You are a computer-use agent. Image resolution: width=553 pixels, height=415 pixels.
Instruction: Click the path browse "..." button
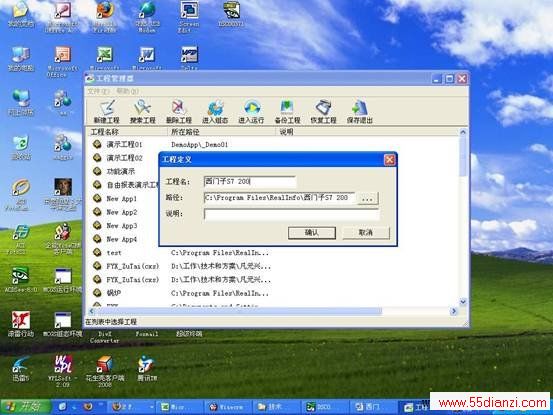pyautogui.click(x=368, y=199)
